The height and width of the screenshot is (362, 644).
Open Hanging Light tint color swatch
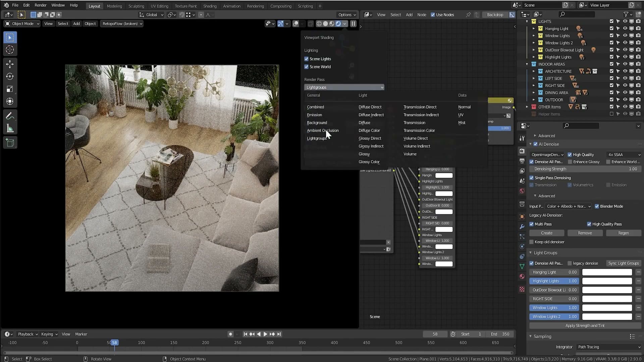[607, 272]
